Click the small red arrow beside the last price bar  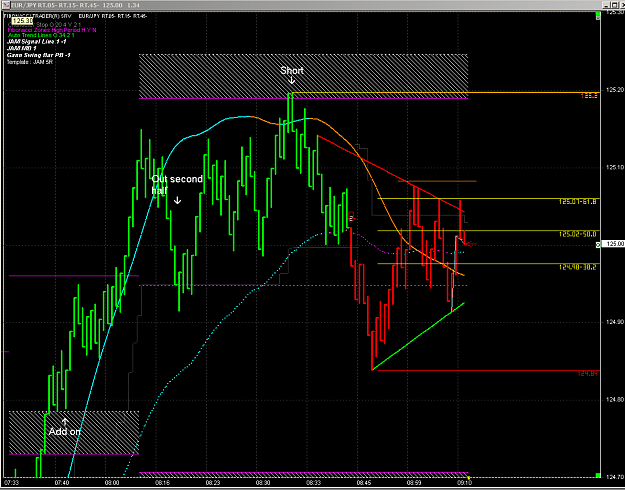(471, 244)
